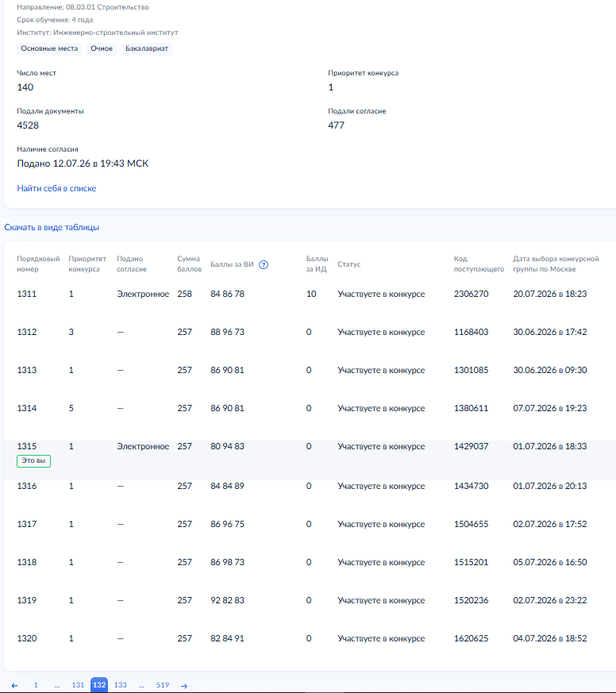The height and width of the screenshot is (693, 616).
Task: Open pagination page 131
Action: [x=78, y=685]
